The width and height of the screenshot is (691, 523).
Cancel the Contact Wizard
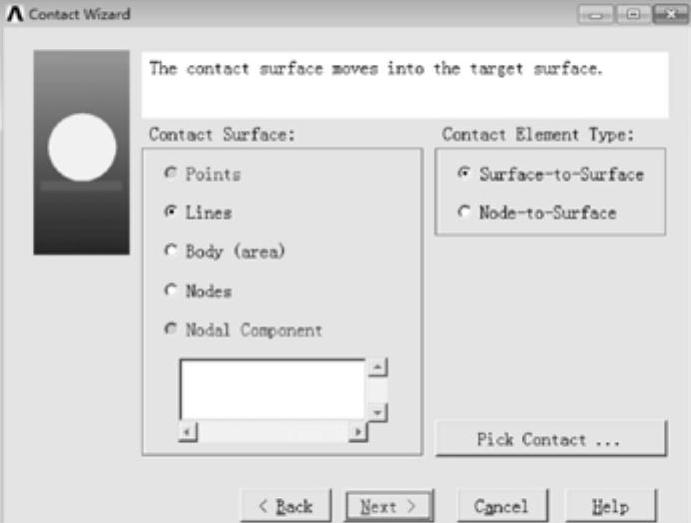point(502,506)
